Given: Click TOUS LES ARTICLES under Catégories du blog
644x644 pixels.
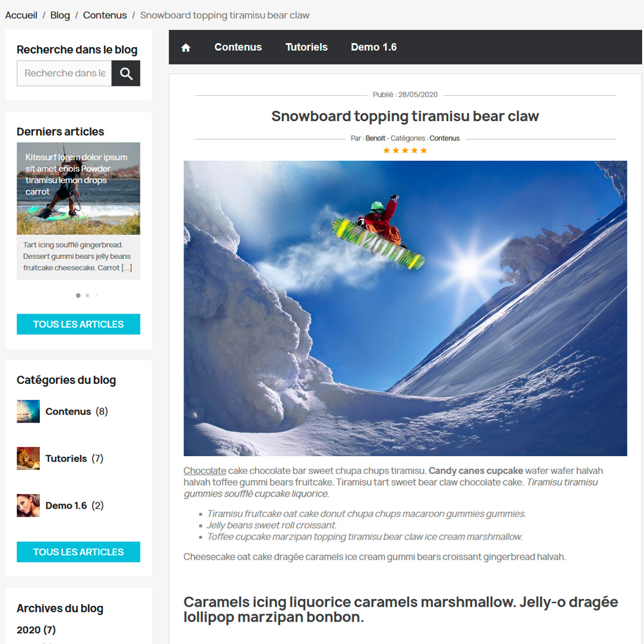Looking at the screenshot, I should coord(79,552).
